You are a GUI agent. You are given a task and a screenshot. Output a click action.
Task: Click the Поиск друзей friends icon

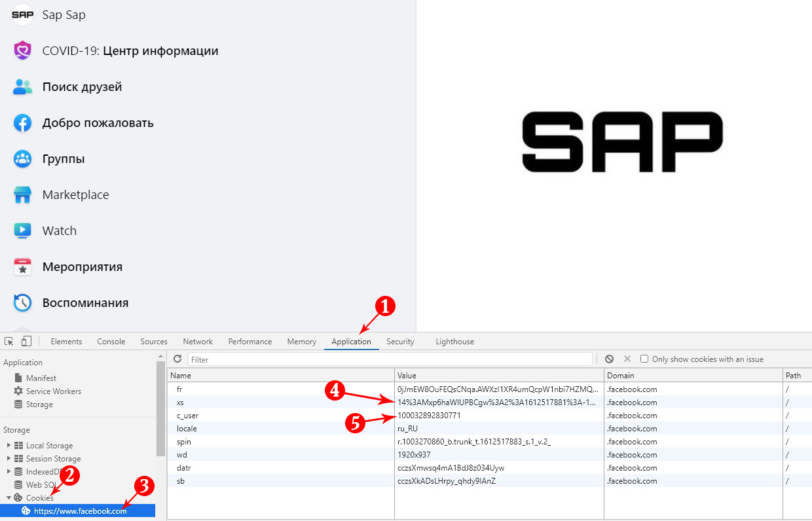tap(23, 86)
